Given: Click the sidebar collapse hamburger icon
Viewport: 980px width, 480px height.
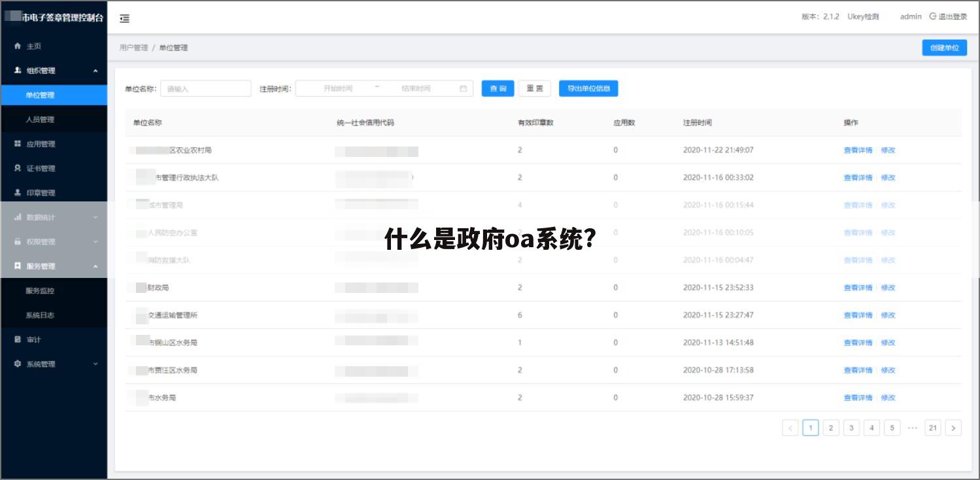Looking at the screenshot, I should (124, 19).
